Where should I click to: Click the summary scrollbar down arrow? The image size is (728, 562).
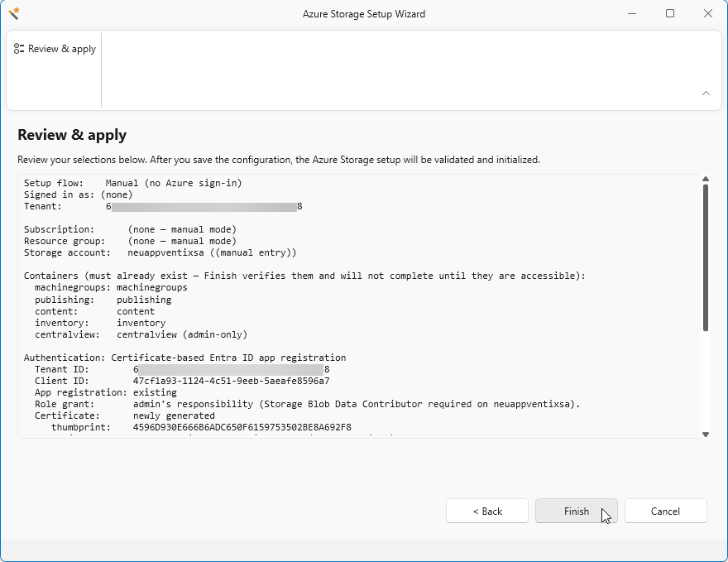point(706,435)
